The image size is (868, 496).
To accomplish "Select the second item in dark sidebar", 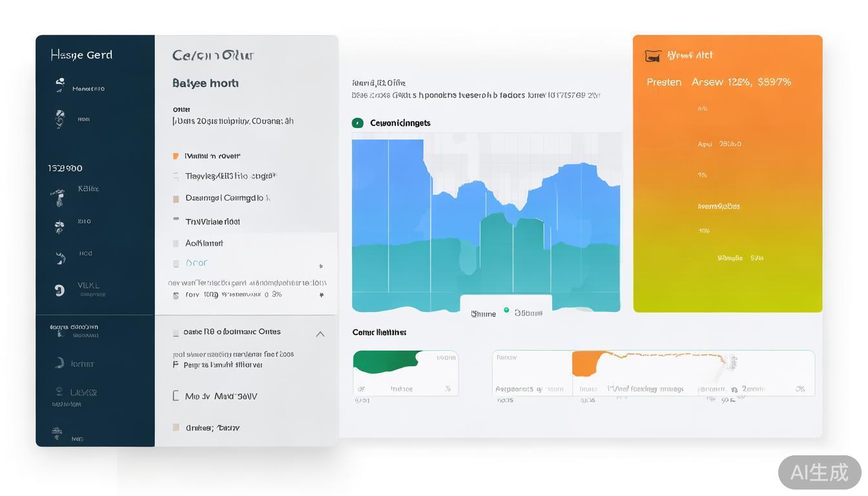I will pyautogui.click(x=60, y=119).
